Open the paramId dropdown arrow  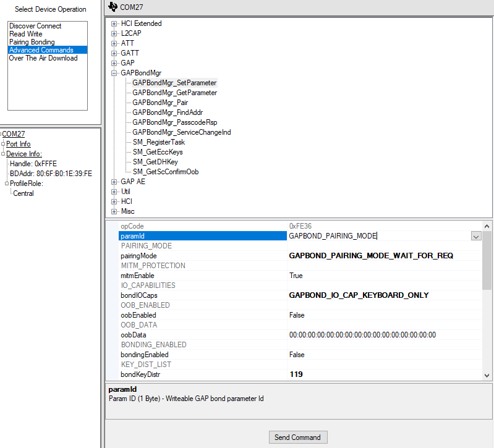point(475,236)
